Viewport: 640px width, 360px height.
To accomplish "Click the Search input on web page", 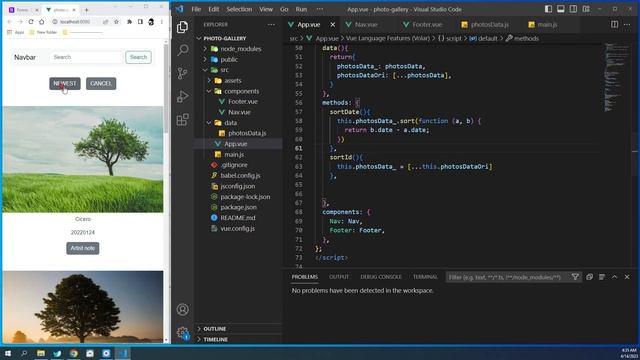I will (86, 57).
